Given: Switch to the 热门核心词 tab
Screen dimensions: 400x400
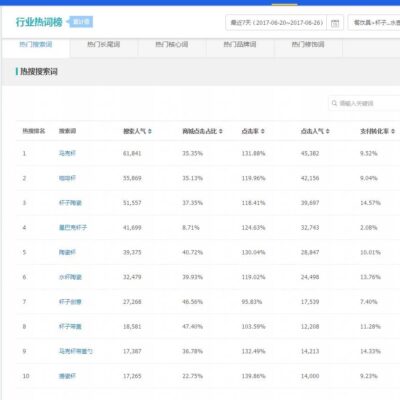Looking at the screenshot, I should 172,44.
